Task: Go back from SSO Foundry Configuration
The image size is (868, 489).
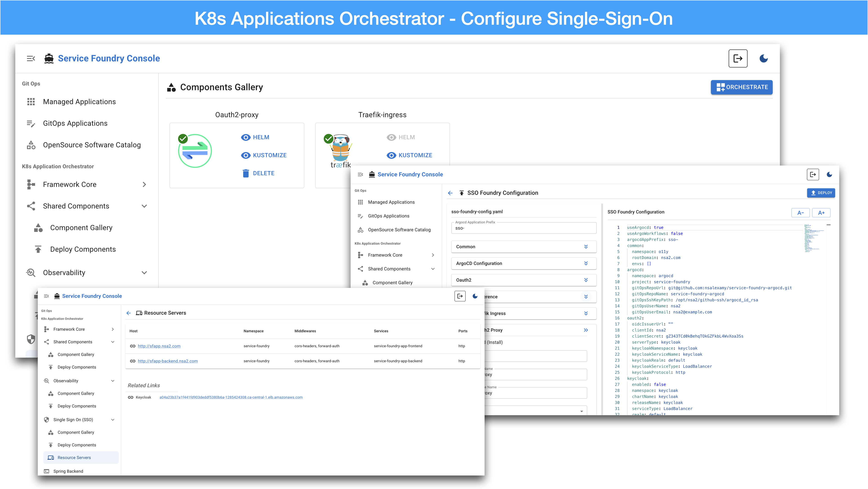Action: [450, 193]
